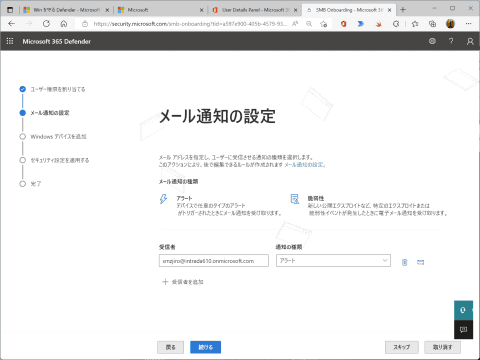Open the notification type アラート dropdown

click(x=333, y=261)
